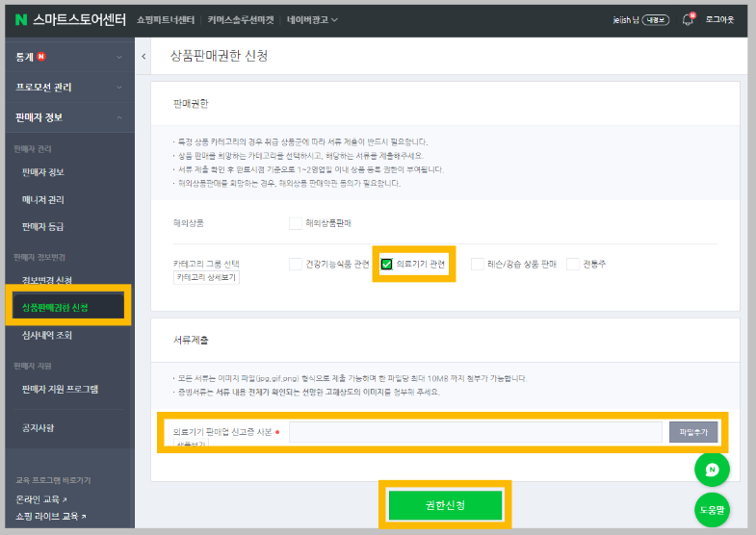The image size is (756, 535).
Task: Click the 카테고리 상세보기 button
Action: tap(206, 277)
